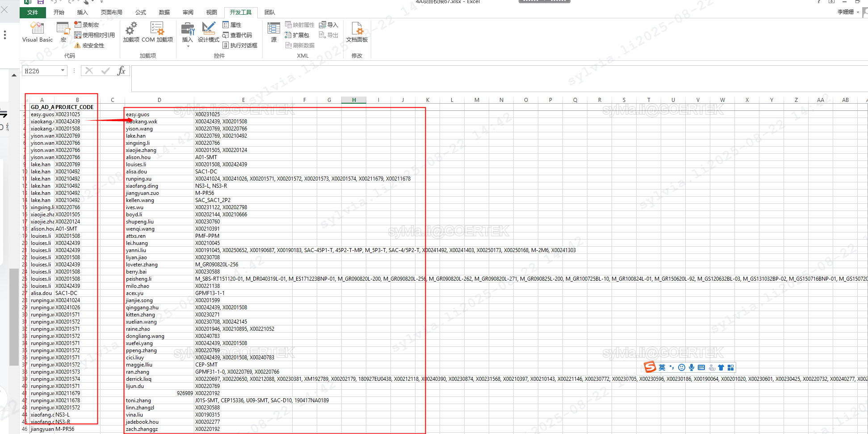The image size is (868, 434).
Task: Open Add-ins (加载项) gear icon
Action: (x=131, y=32)
